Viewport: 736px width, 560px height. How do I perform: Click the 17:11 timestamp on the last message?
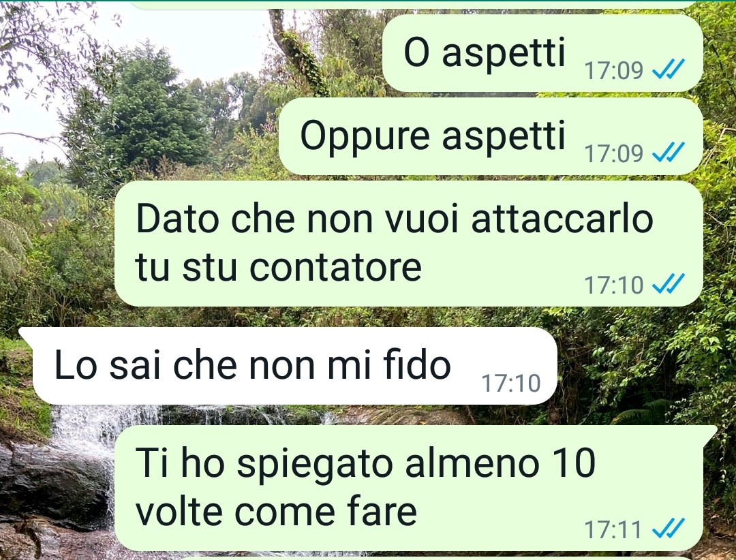point(613,529)
